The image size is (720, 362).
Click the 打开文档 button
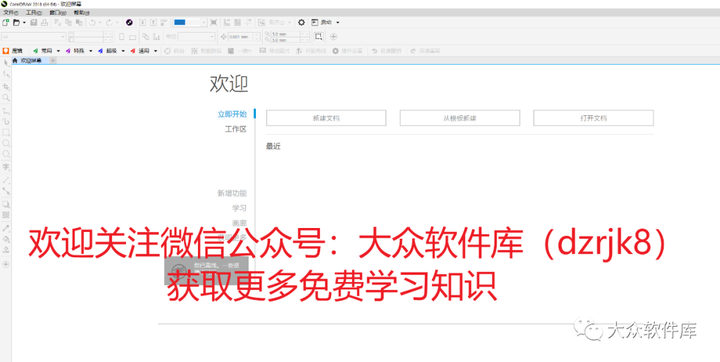[x=593, y=118]
